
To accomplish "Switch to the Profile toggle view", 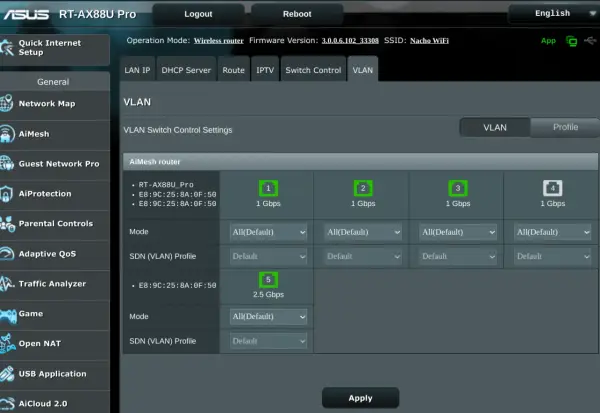I will point(565,127).
